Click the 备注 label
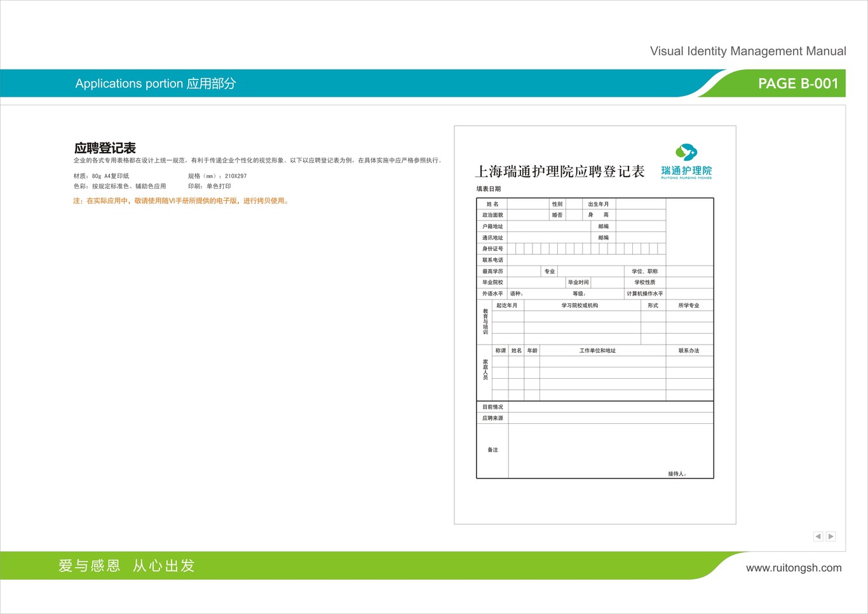Screen dimensions: 868x614 pos(492,450)
